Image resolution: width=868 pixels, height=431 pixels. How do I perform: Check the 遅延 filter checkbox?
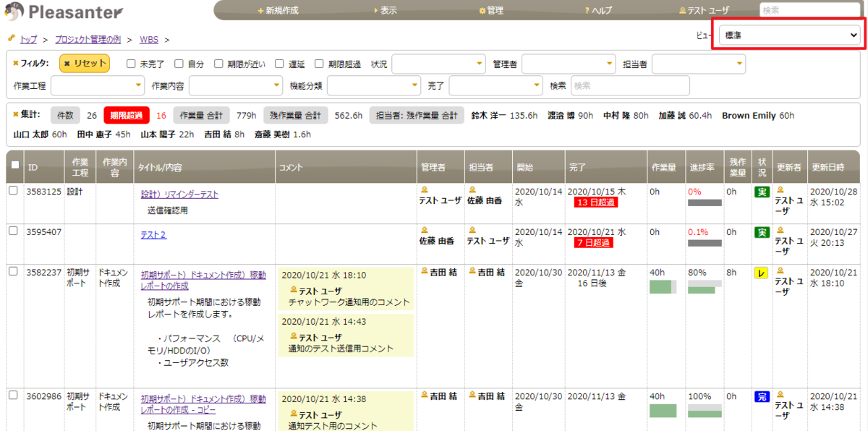[278, 64]
